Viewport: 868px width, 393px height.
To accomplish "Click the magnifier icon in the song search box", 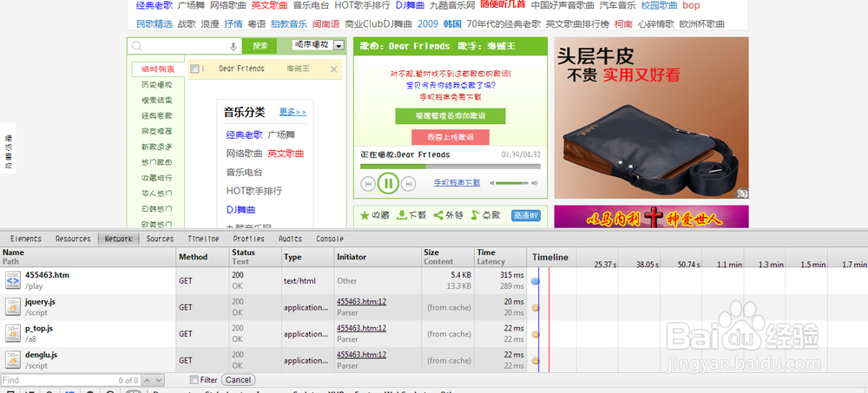I will coord(137,47).
